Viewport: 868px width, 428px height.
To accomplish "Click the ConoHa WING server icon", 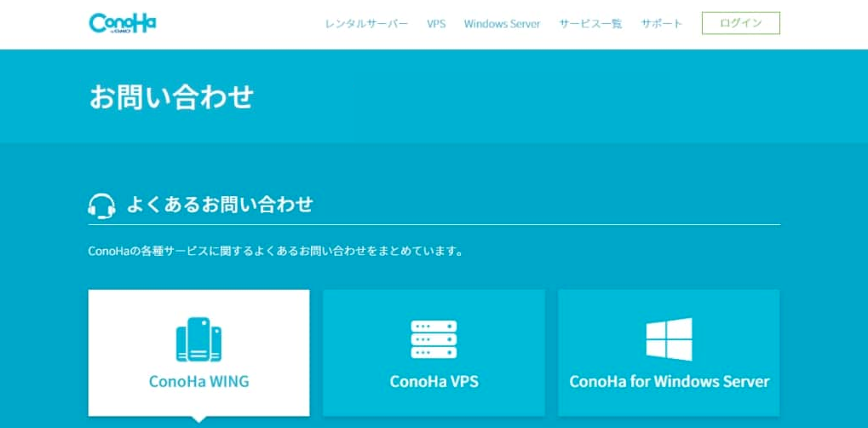I will 198,339.
